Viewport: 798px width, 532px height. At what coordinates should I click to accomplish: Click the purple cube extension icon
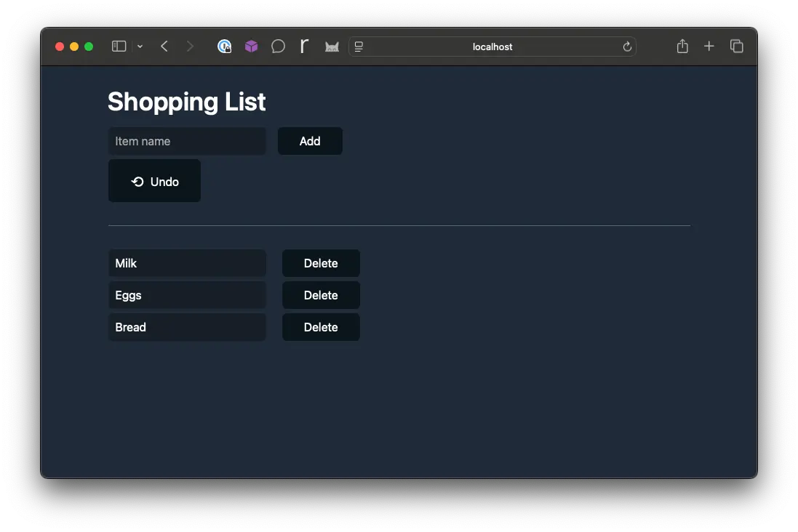tap(252, 47)
